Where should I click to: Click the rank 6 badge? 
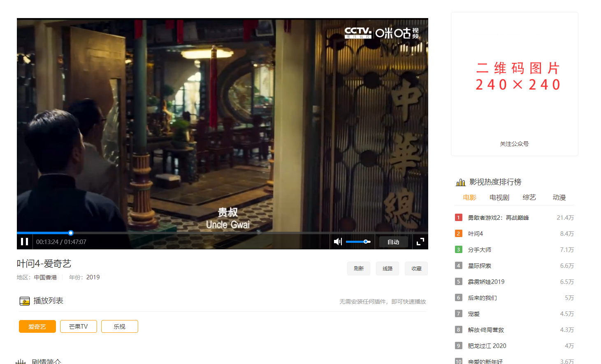coord(459,297)
